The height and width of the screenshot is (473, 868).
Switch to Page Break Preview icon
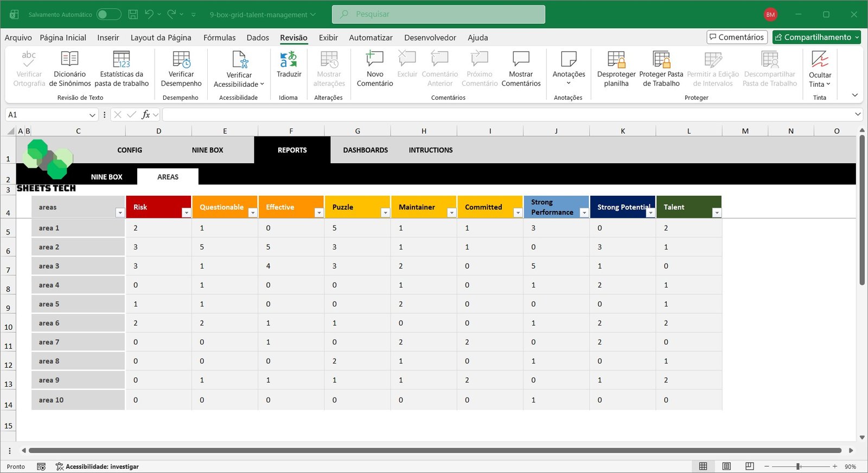pyautogui.click(x=750, y=466)
